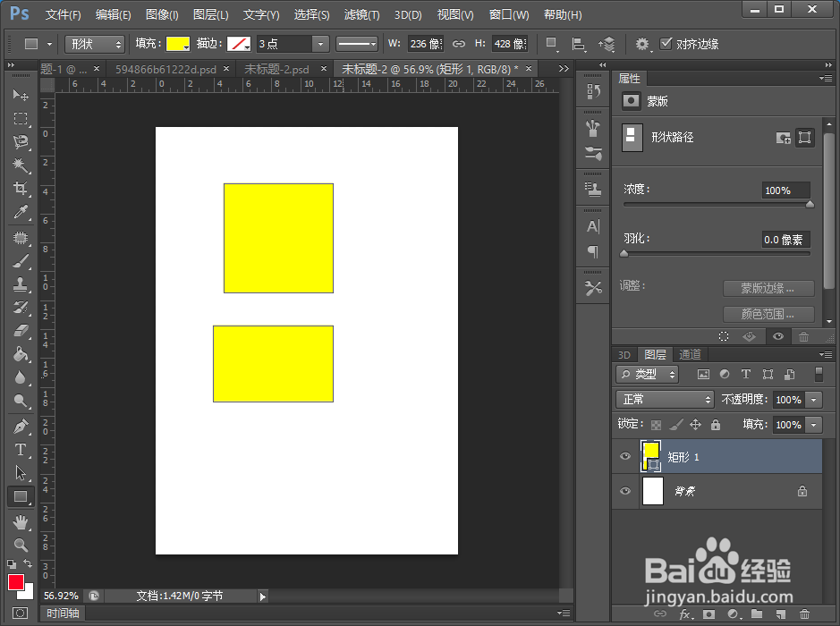This screenshot has width=840, height=626.
Task: Select the Blur tool
Action: pos(21,377)
